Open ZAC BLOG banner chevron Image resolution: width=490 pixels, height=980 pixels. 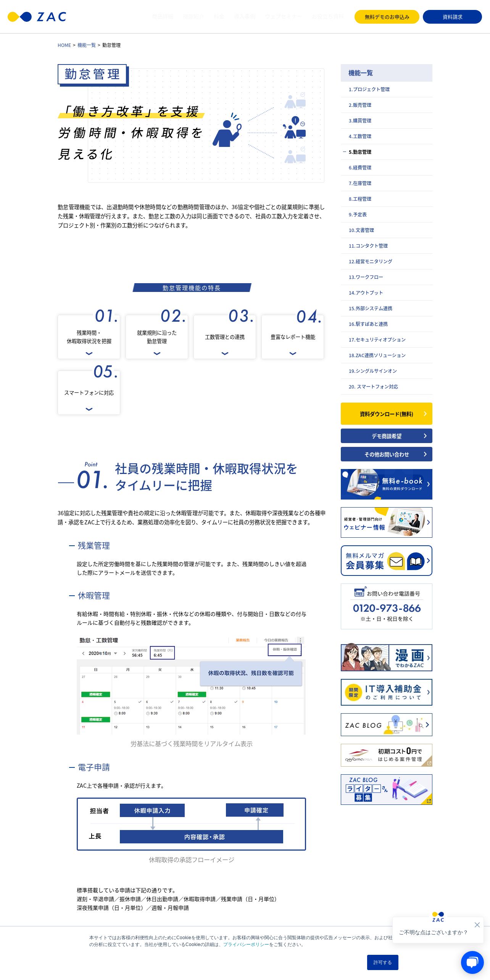427,725
